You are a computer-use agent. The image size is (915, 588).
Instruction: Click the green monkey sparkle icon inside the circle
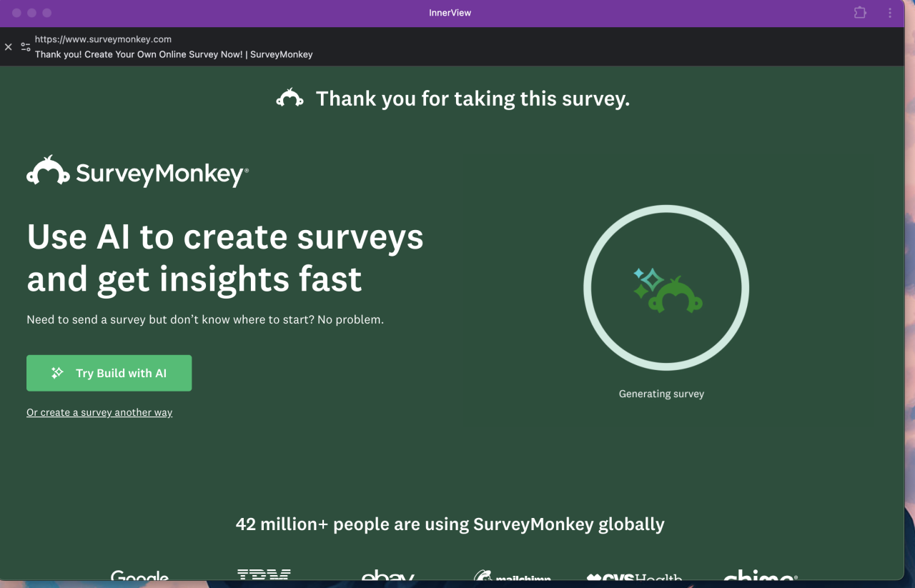pos(668,291)
